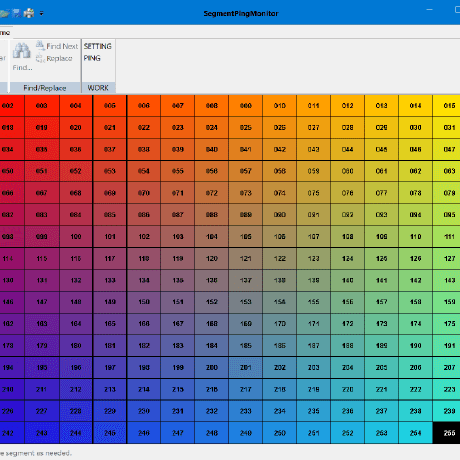460x460 pixels.
Task: Click segment cell 028
Action: 347,127
